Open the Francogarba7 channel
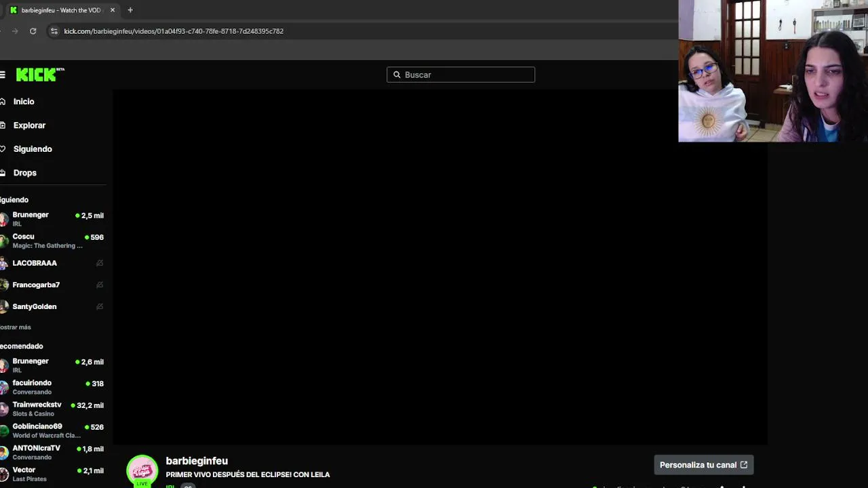Image resolution: width=868 pixels, height=488 pixels. [x=53, y=285]
